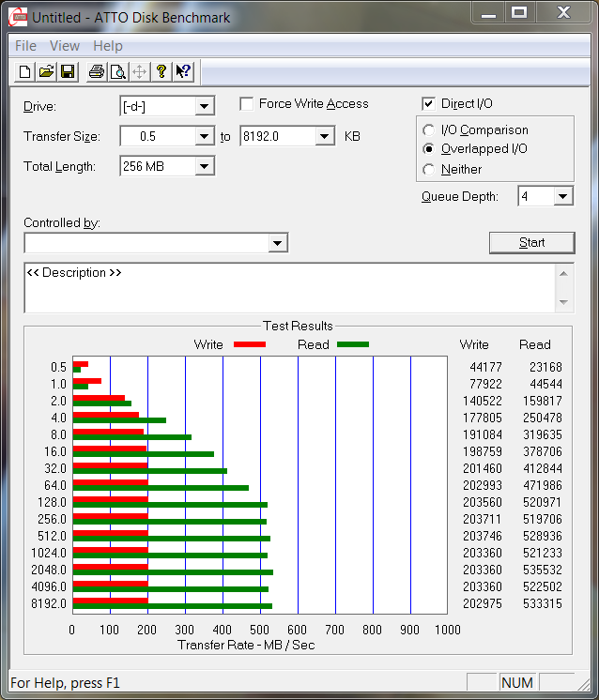
Task: Open the File menu
Action: [x=25, y=46]
